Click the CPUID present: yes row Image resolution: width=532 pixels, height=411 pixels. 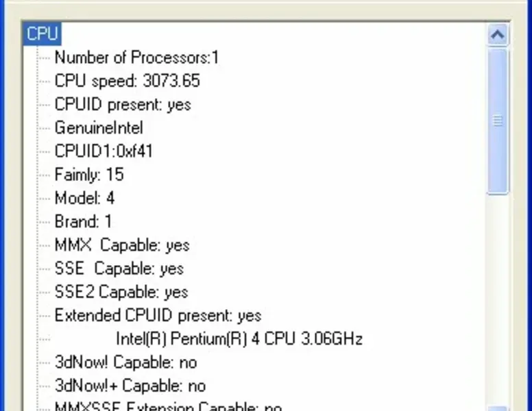123,105
